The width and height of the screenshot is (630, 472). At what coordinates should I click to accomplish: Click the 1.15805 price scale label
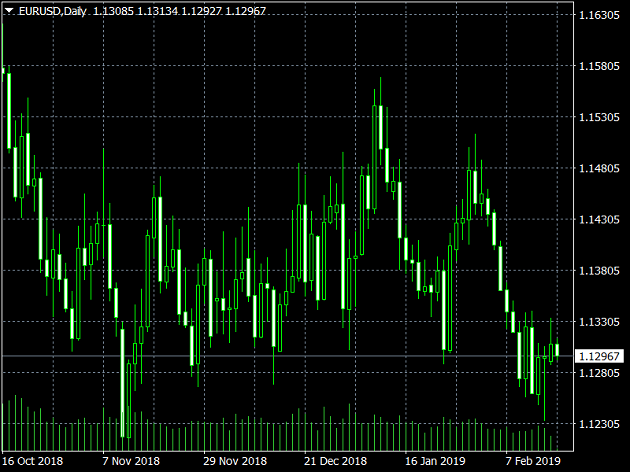tap(599, 66)
